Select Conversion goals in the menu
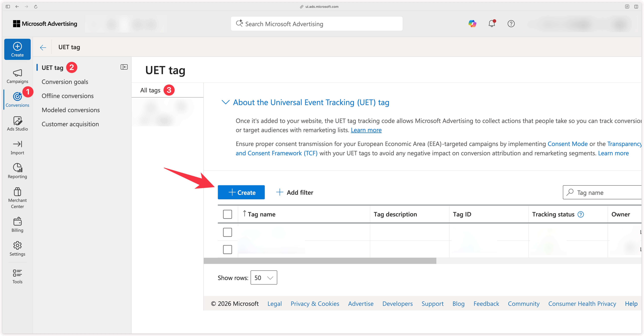Viewport: 644px width, 336px height. (x=65, y=82)
